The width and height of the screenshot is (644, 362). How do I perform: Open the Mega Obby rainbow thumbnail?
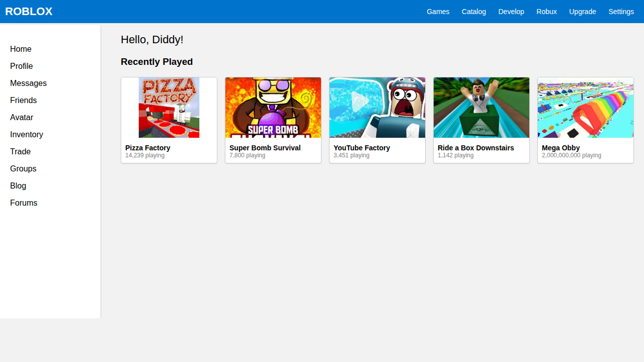coord(586,108)
